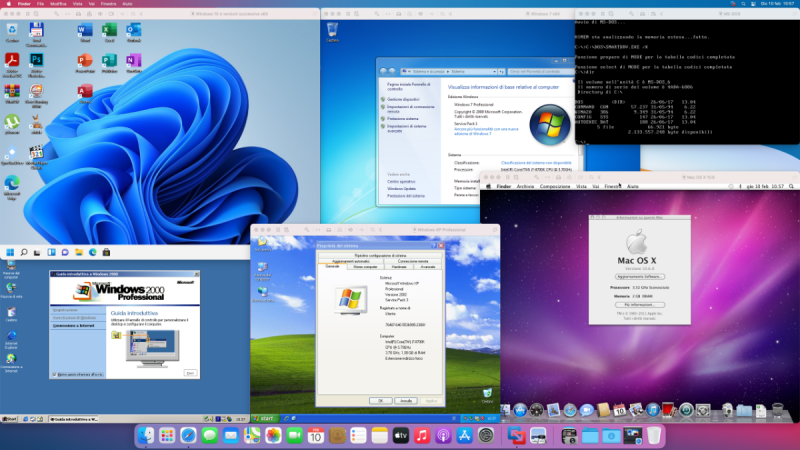800x450 pixels.
Task: Click OK in XP system properties dialog
Action: tap(380, 399)
